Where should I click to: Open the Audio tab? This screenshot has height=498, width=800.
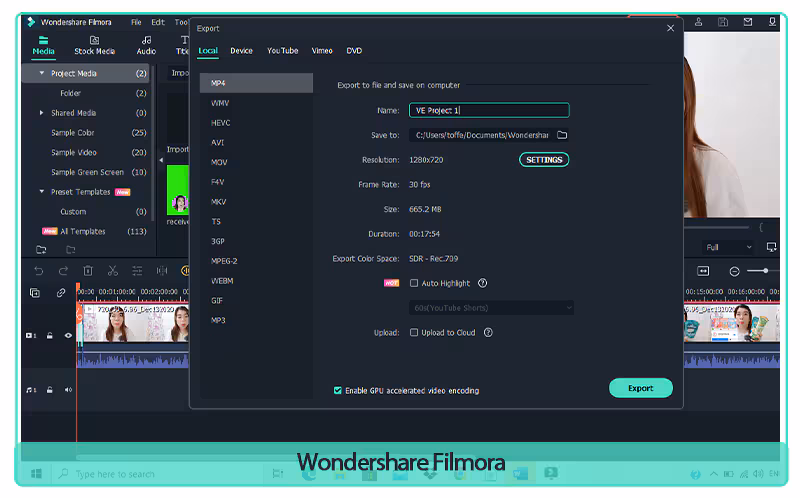[146, 45]
